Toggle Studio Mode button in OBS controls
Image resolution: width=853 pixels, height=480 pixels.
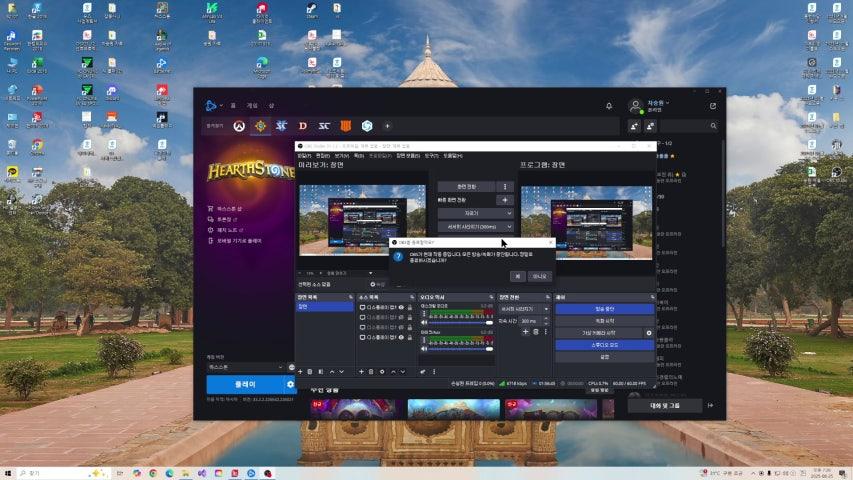point(604,345)
